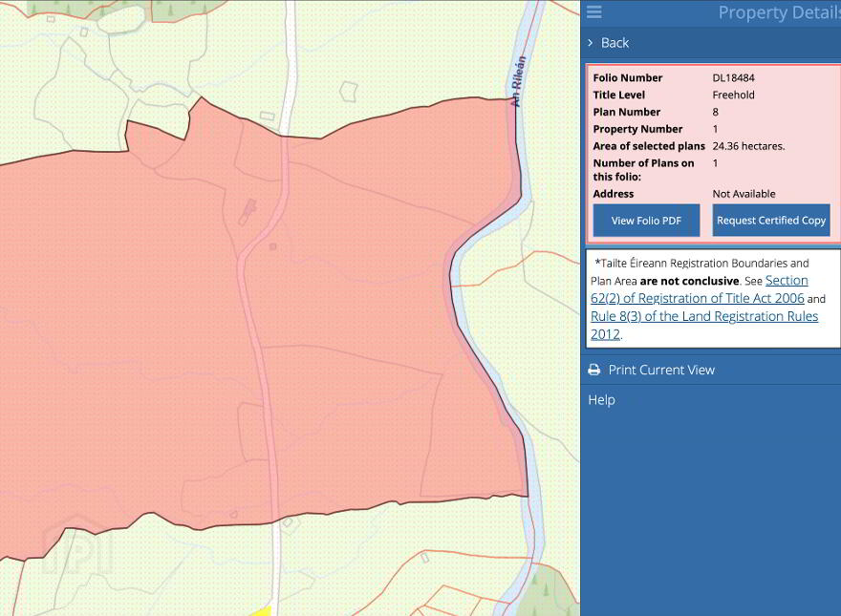The image size is (841, 616).
Task: Click Request Certified Copy button
Action: pos(771,221)
